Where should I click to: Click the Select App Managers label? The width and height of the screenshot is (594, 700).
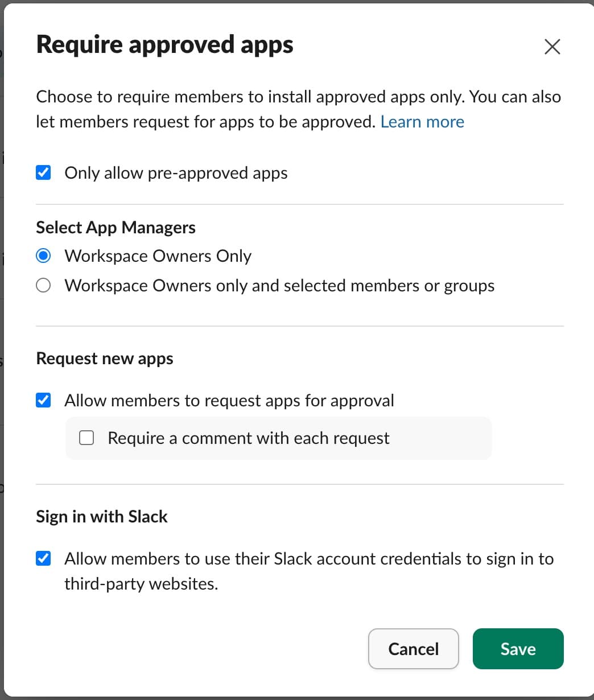pyautogui.click(x=115, y=227)
